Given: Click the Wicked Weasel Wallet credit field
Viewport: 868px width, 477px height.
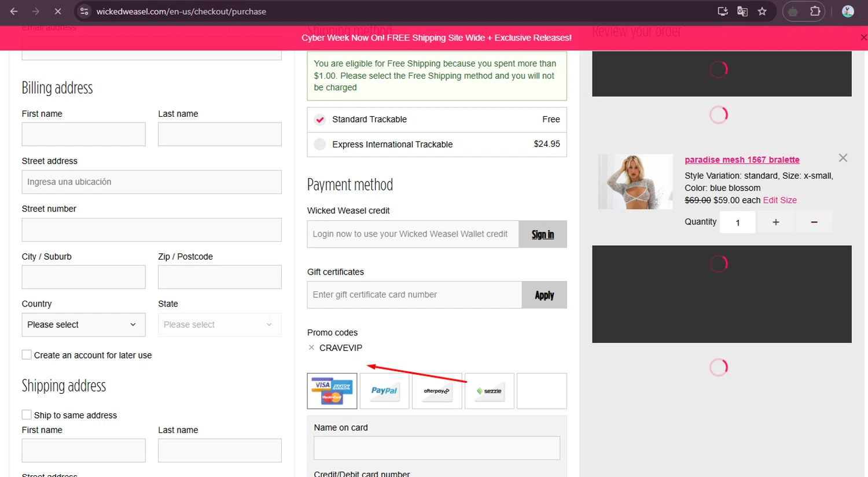Looking at the screenshot, I should tap(413, 234).
